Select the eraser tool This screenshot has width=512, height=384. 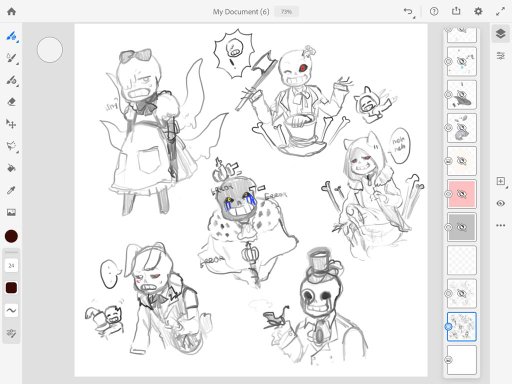(x=11, y=102)
